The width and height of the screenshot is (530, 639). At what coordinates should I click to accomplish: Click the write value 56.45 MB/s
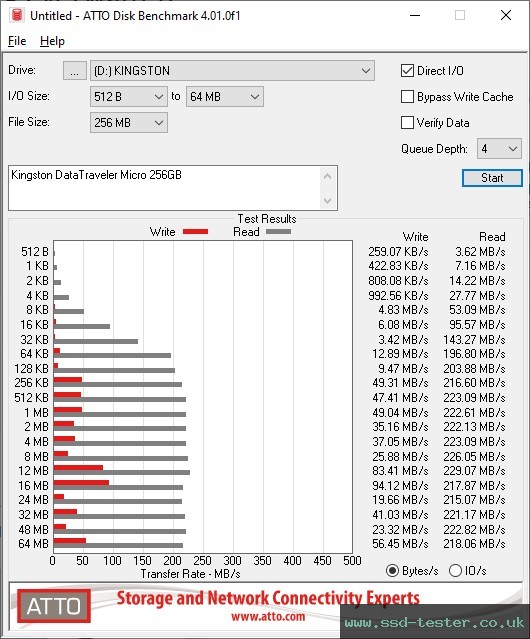pos(400,544)
